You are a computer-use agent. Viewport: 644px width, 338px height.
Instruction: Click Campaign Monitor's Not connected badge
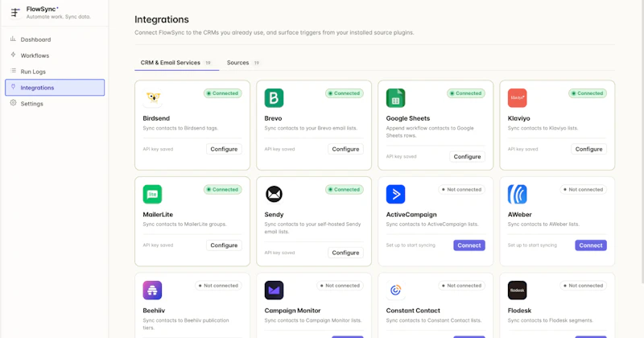[340, 286]
